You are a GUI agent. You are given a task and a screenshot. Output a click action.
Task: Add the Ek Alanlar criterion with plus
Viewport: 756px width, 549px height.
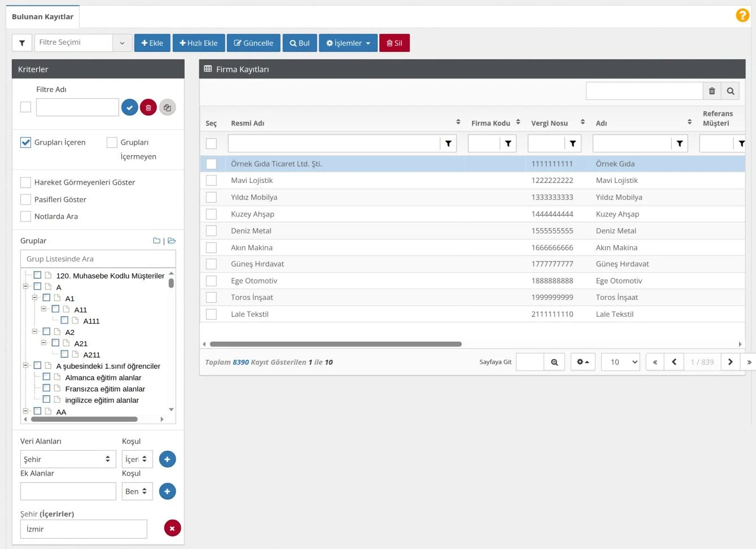[x=167, y=491]
